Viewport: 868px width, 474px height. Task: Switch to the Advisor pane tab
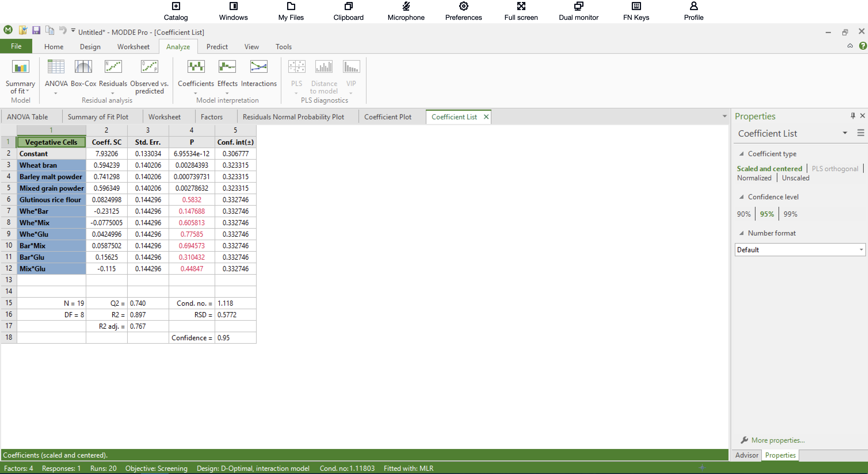pyautogui.click(x=746, y=455)
